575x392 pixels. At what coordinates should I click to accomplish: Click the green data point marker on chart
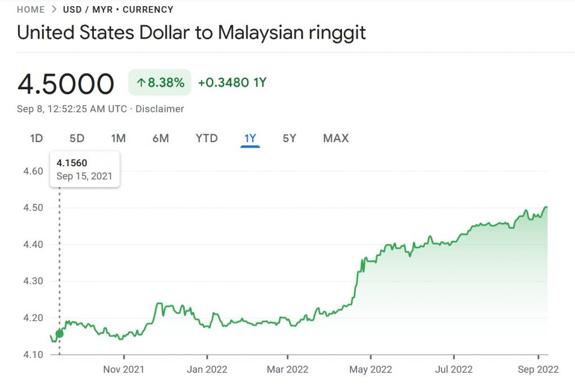tap(60, 334)
